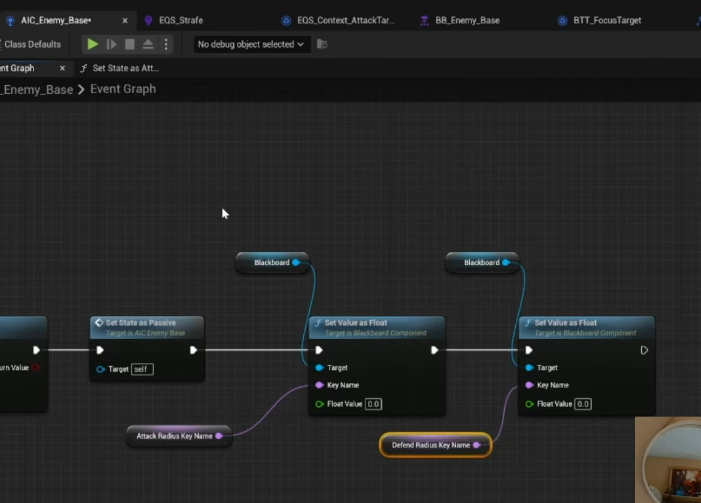Click the Stop simulation square icon
The width and height of the screenshot is (701, 503).
tap(129, 44)
